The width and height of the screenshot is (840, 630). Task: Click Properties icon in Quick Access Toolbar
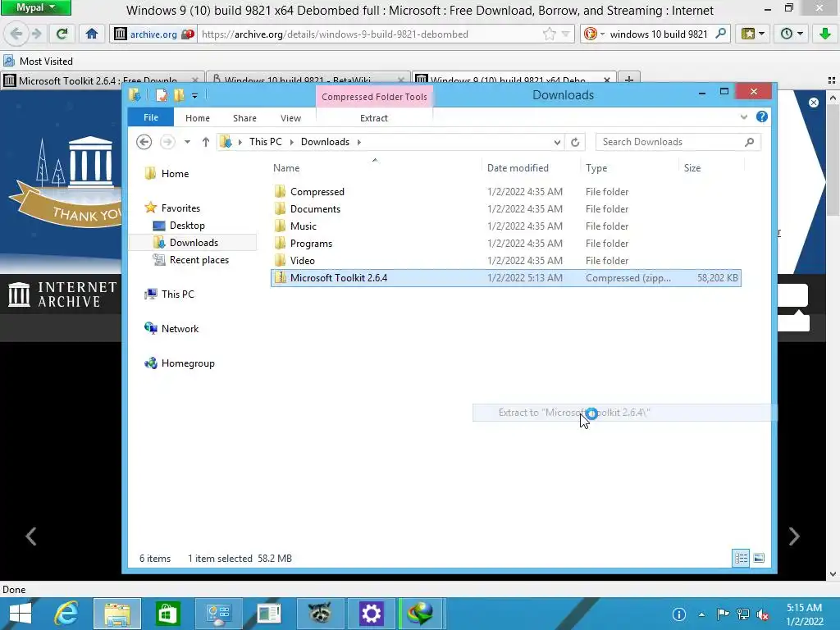[x=161, y=95]
